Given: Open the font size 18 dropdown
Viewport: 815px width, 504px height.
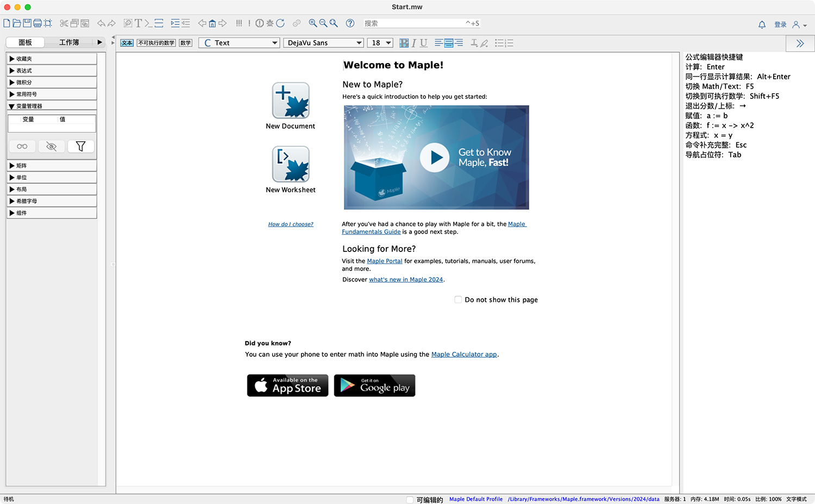Looking at the screenshot, I should 387,42.
